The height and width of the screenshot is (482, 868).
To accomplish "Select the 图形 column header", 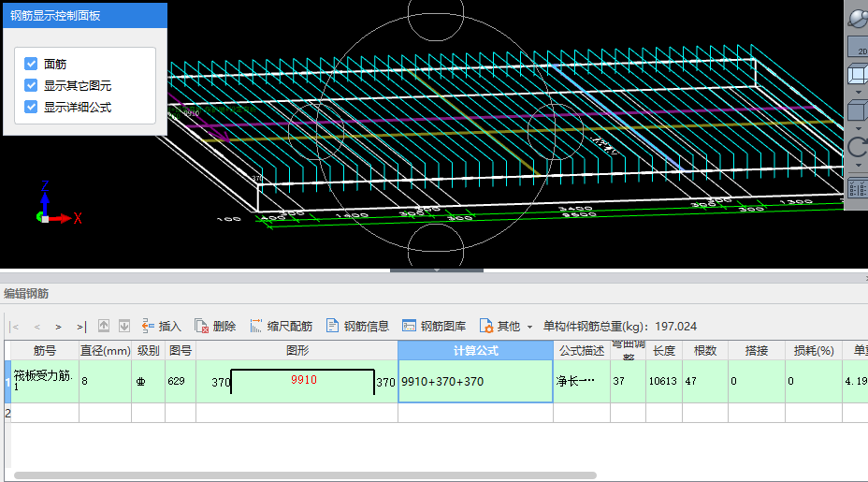I will click(x=297, y=351).
